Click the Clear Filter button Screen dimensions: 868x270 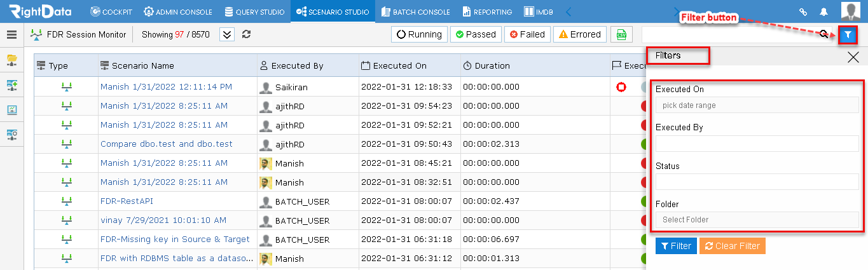coord(732,246)
